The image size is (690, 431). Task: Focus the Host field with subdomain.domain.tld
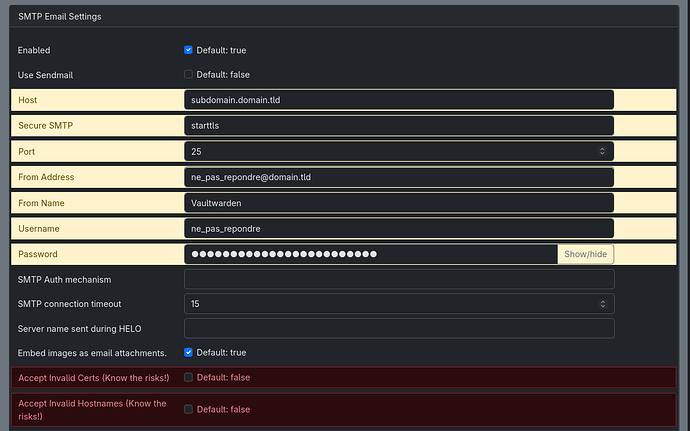398,100
